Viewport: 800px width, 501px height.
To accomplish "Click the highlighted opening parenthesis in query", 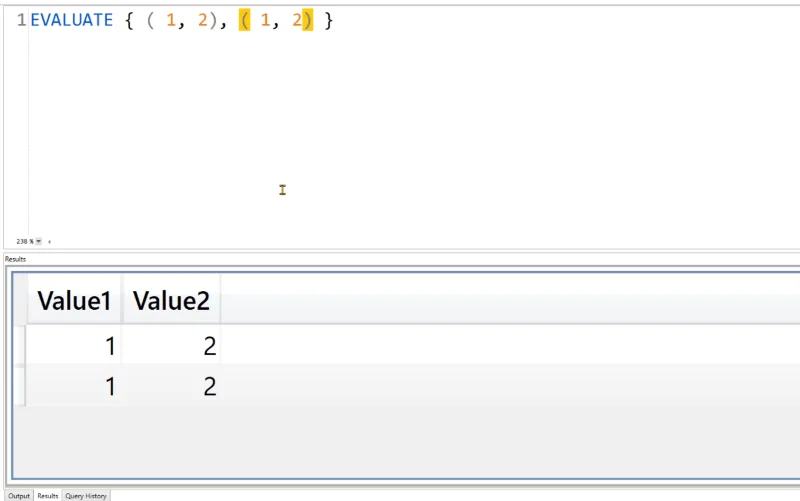I will [244, 20].
